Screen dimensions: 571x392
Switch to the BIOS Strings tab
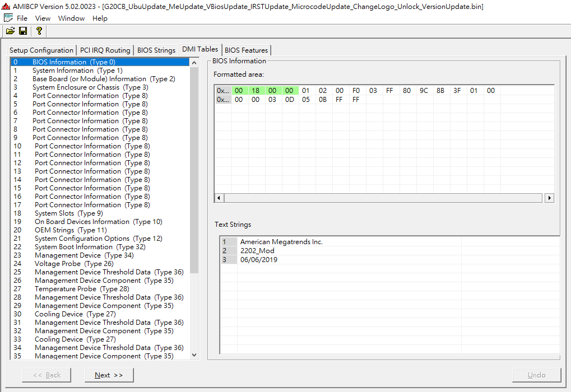[156, 50]
